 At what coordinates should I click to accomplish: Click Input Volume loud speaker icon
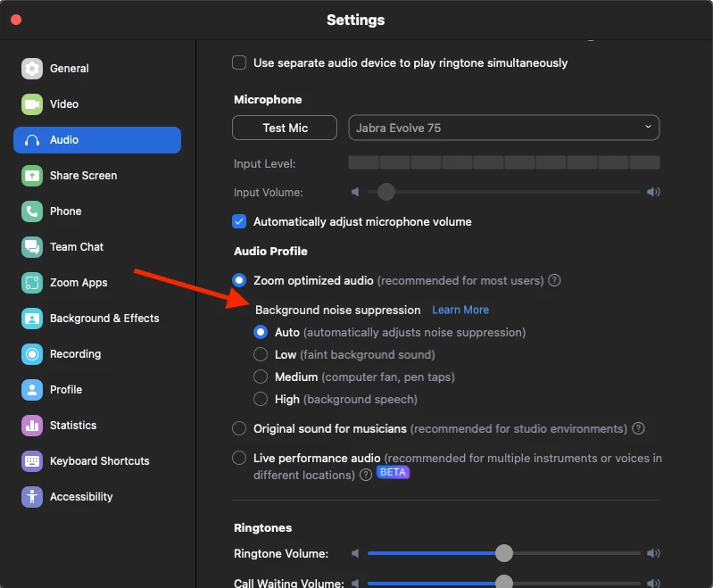click(653, 192)
